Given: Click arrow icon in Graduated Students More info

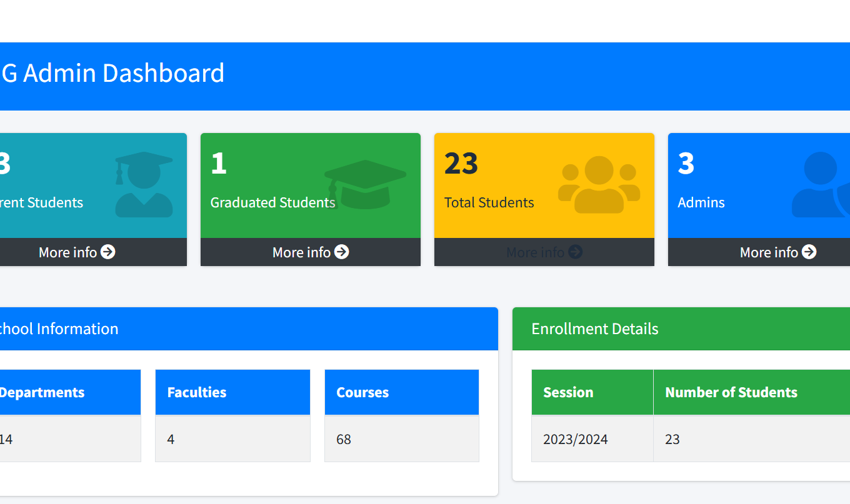Looking at the screenshot, I should [x=341, y=252].
